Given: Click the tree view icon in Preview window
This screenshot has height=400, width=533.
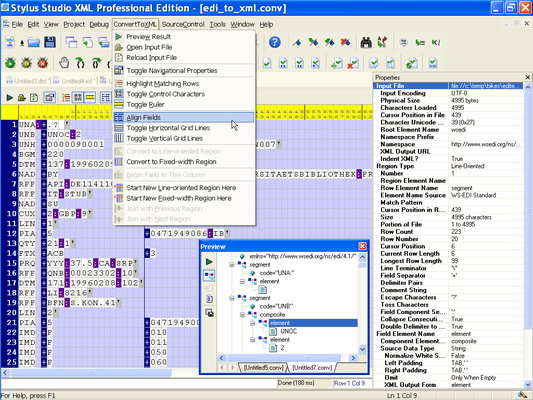Looking at the screenshot, I should tap(209, 276).
